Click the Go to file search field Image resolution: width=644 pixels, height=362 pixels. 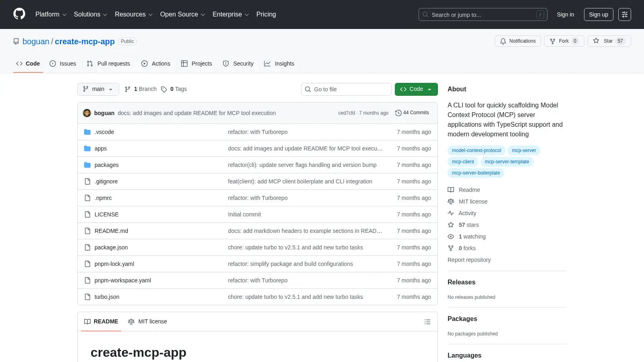click(346, 89)
